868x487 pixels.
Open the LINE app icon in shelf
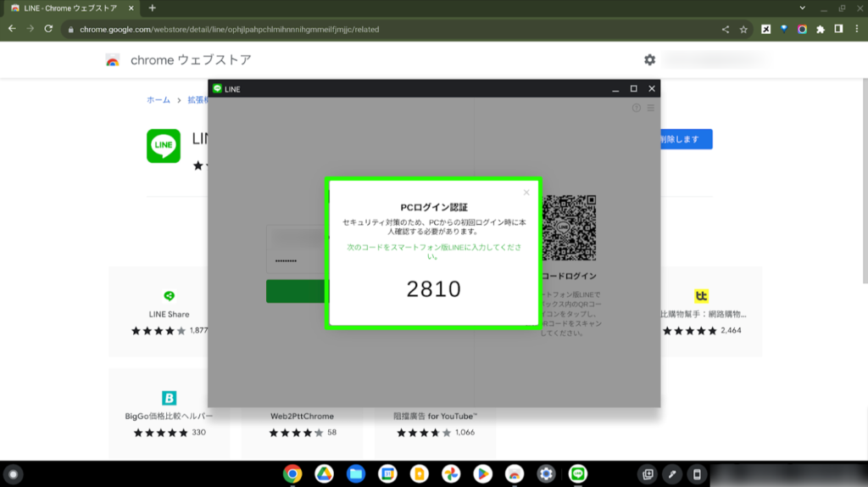[x=577, y=473]
